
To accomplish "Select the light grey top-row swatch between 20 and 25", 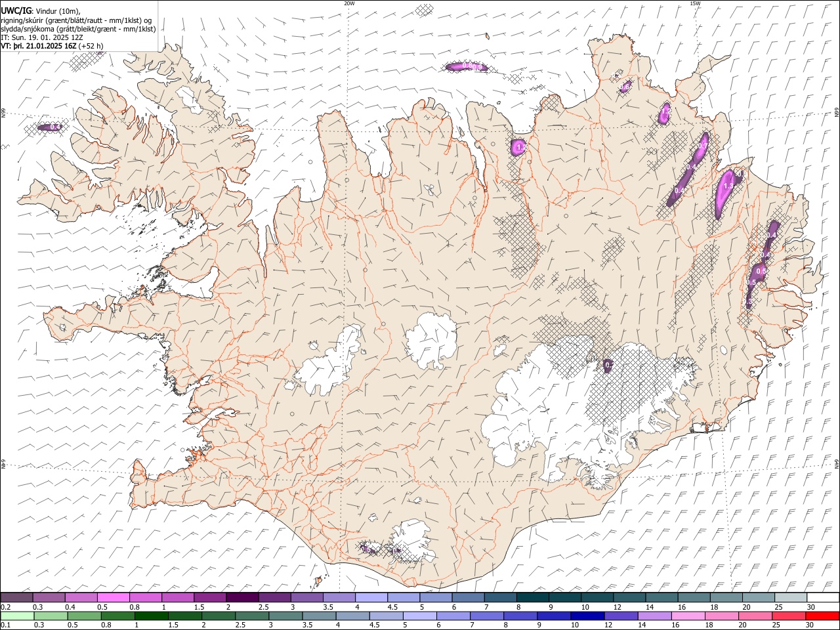I will [x=759, y=597].
